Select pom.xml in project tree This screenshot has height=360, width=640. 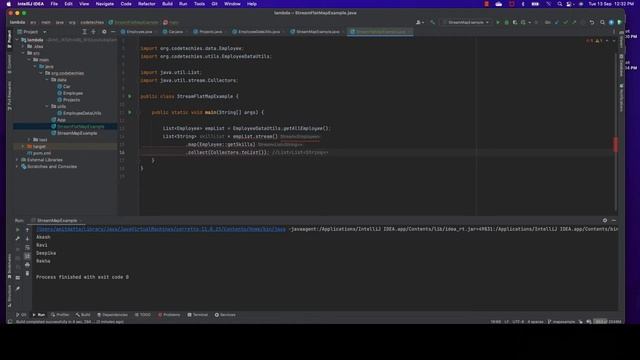pos(39,153)
